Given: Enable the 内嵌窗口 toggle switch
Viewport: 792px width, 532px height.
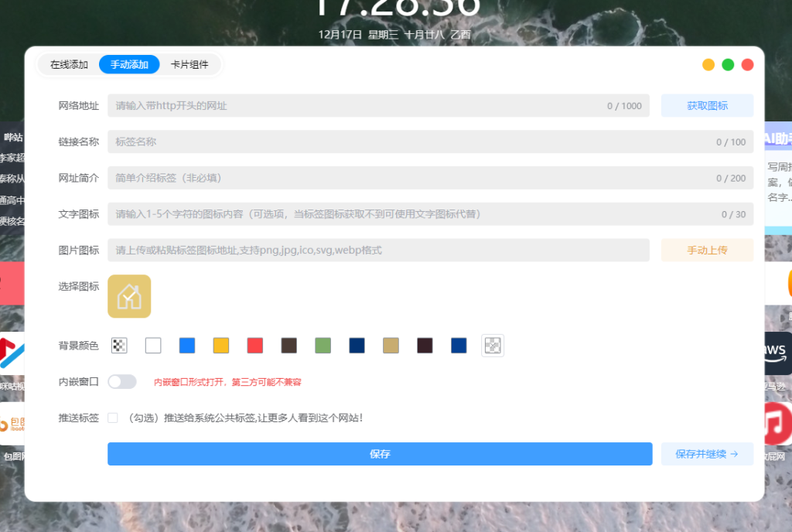Looking at the screenshot, I should click(x=122, y=382).
